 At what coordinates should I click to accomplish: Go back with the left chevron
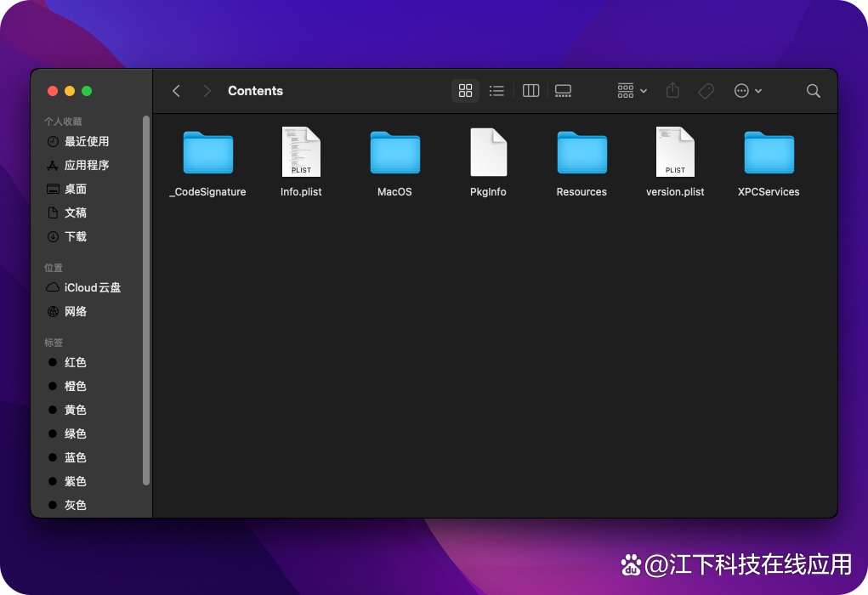pyautogui.click(x=177, y=91)
